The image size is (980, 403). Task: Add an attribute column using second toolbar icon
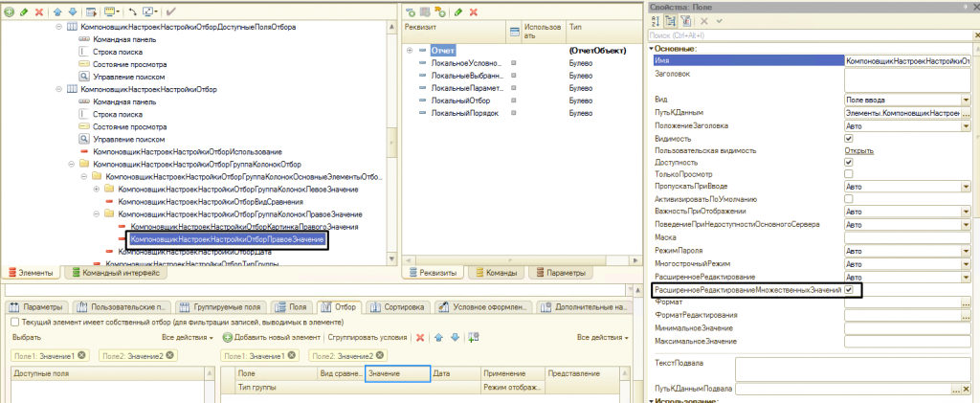425,11
